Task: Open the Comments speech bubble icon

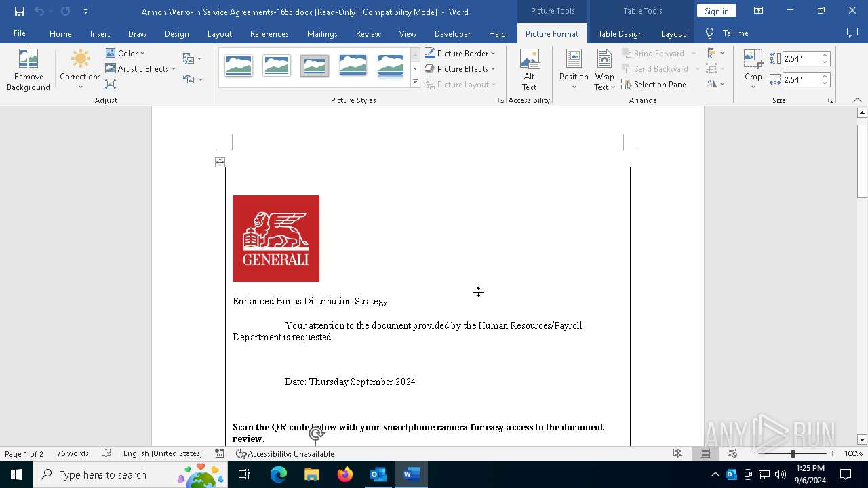Action: coord(852,33)
